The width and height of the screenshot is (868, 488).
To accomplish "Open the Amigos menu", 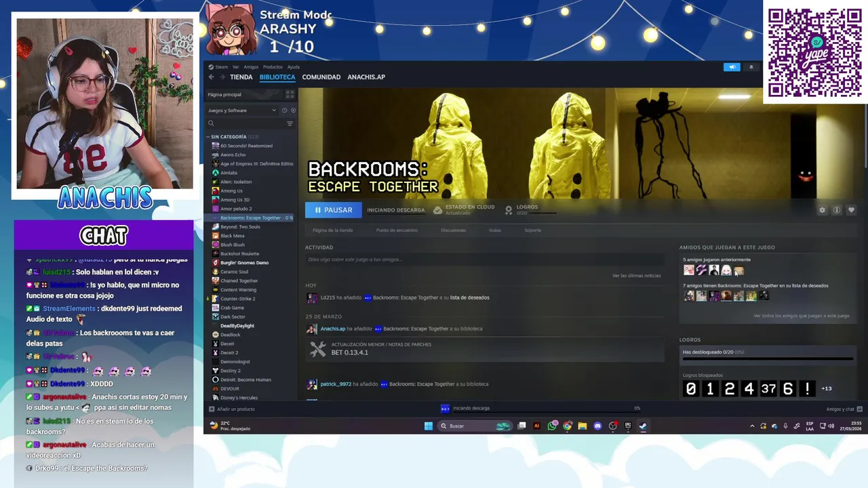I will (251, 67).
